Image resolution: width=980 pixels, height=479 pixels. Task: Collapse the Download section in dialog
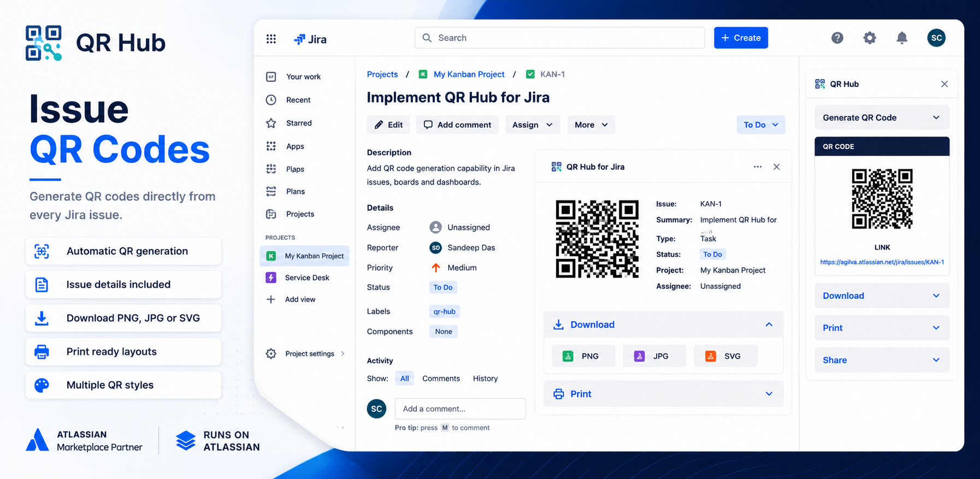click(663, 324)
